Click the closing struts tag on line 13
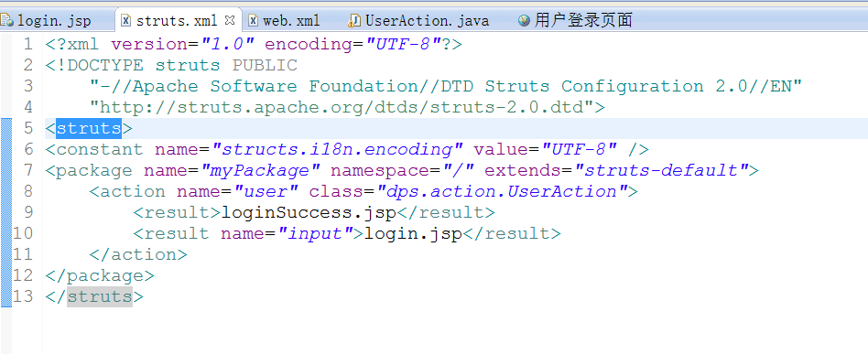 coord(100,296)
